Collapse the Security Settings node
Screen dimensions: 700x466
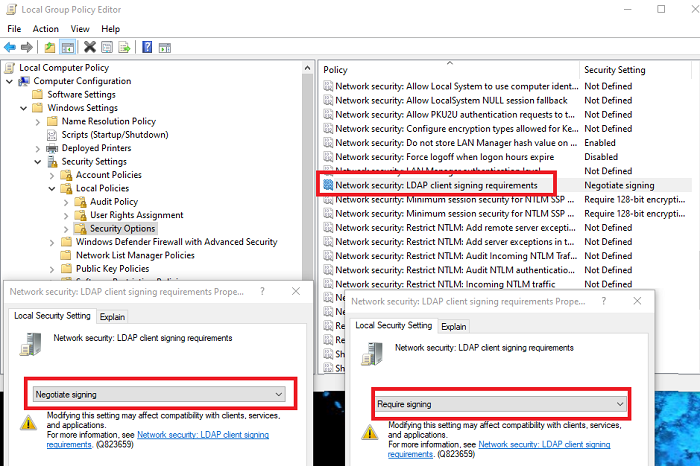click(38, 162)
